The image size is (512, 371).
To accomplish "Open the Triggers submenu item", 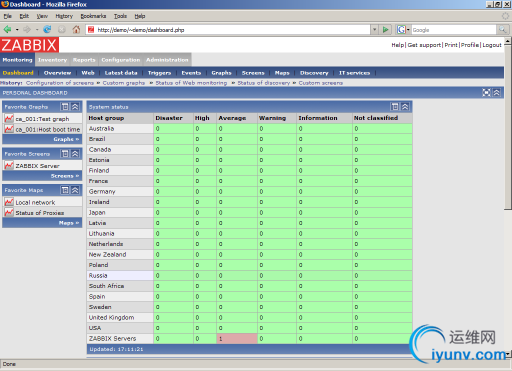I will tap(159, 73).
